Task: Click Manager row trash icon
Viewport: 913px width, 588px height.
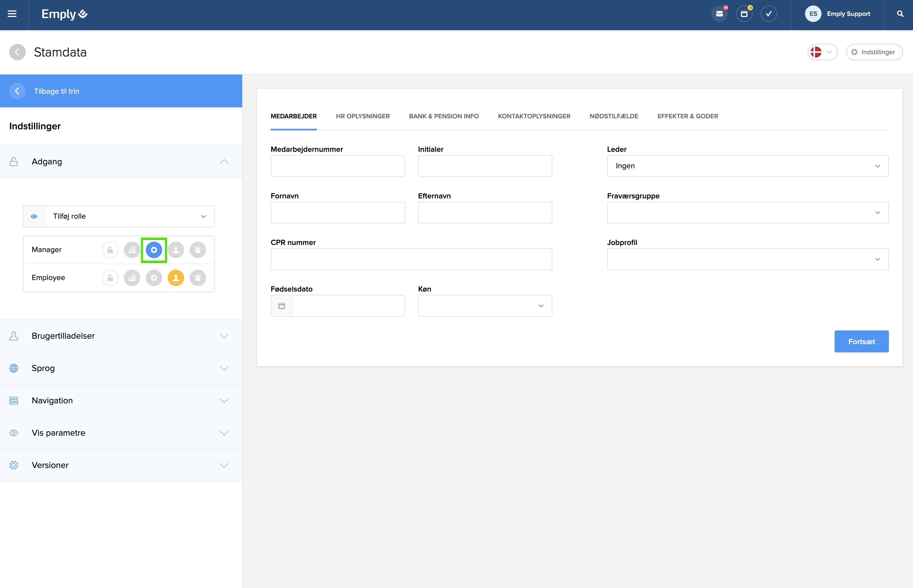Action: tap(198, 250)
